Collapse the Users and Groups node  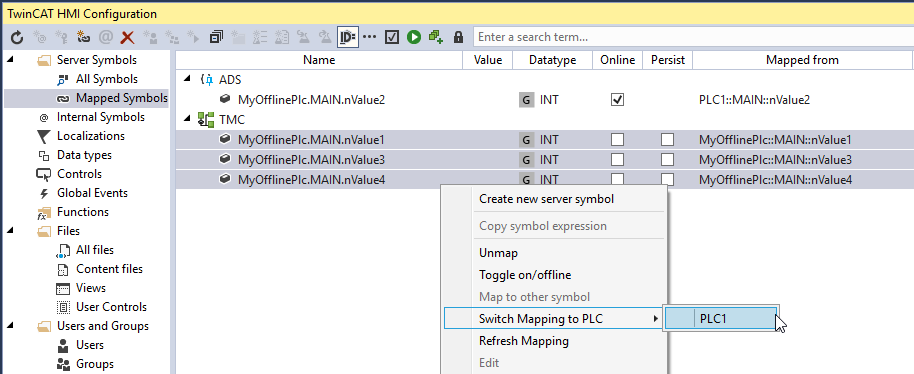point(11,326)
